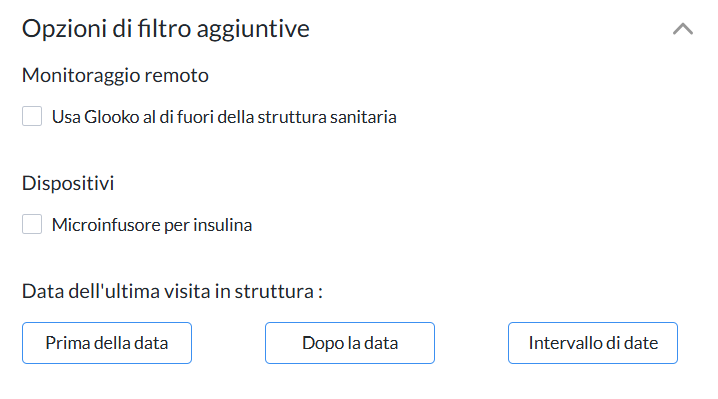Enable the Usa Glooko remote monitoring checkbox
Image resolution: width=718 pixels, height=399 pixels.
[x=32, y=116]
